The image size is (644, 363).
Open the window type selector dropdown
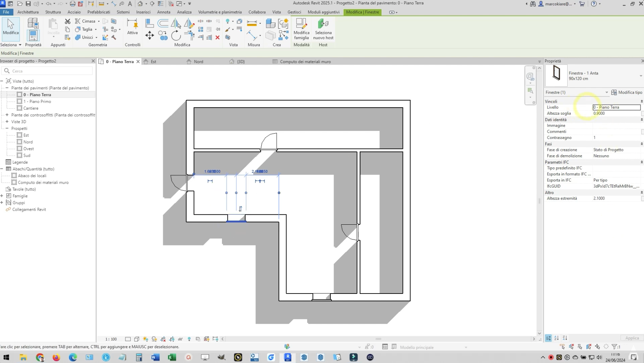pyautogui.click(x=640, y=76)
